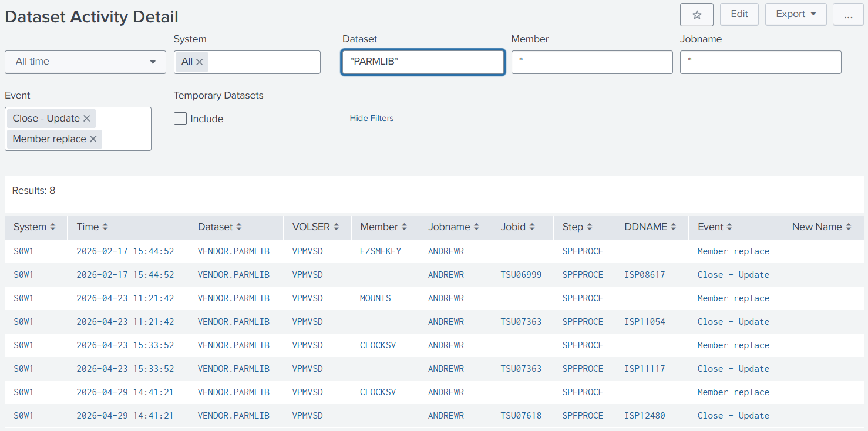Sort by the Jobname column
The width and height of the screenshot is (868, 431).
[454, 227]
